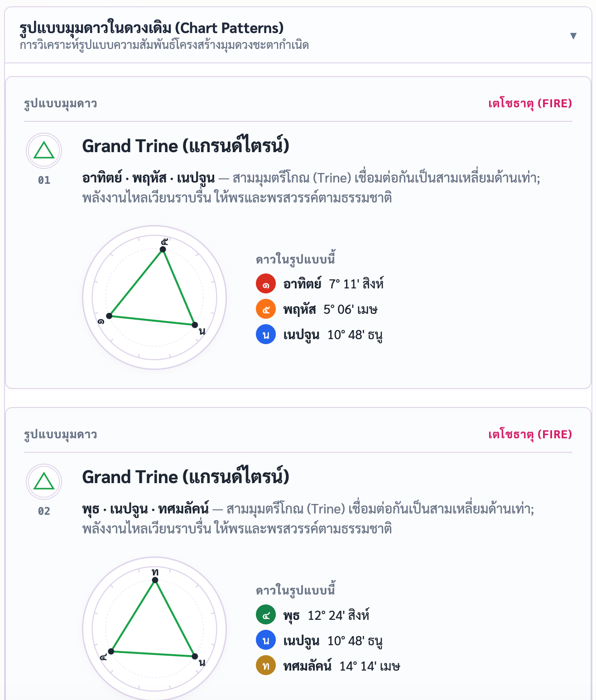
Task: Click the green triangle icon for pattern 01
Action: 44,151
